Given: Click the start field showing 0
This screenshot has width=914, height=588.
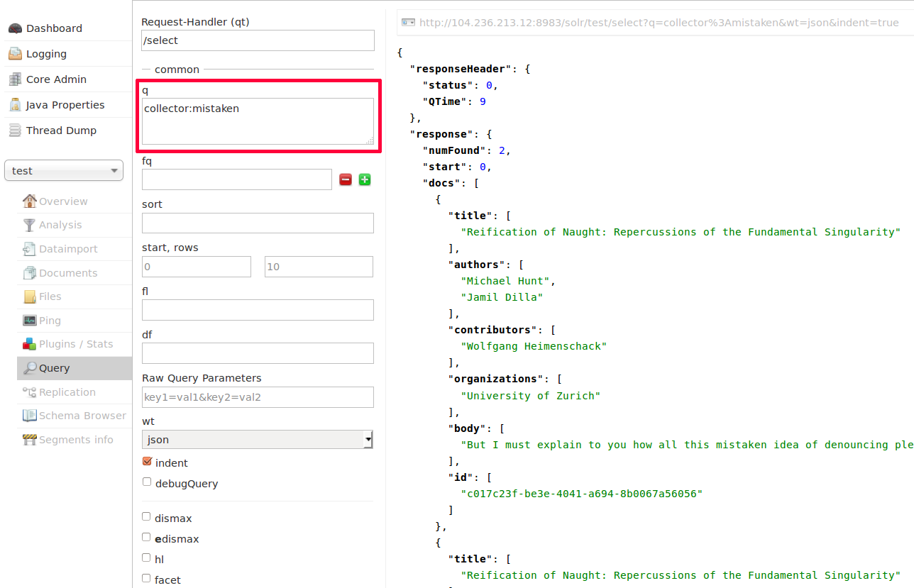Looking at the screenshot, I should [x=197, y=267].
